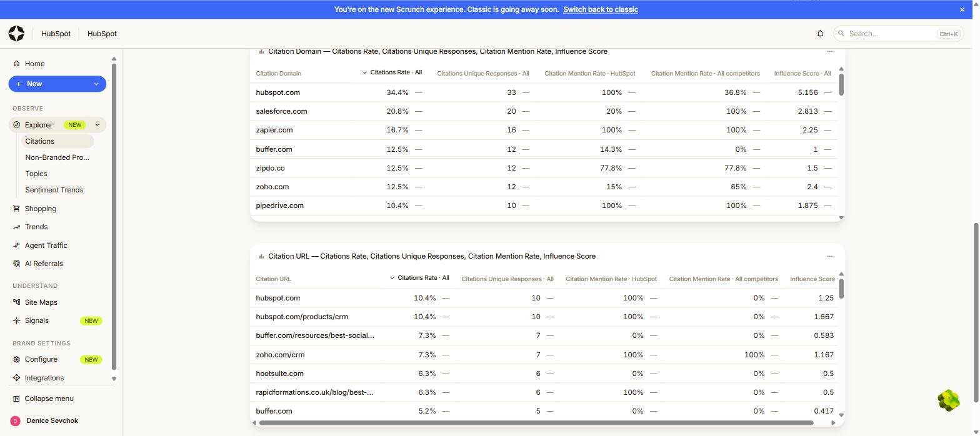Open the notifications bell
The width and height of the screenshot is (980, 436).
coord(820,34)
